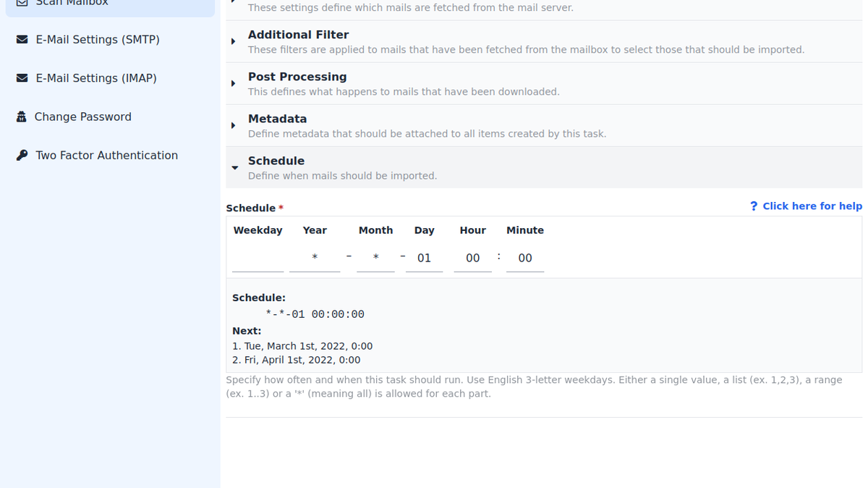Click the Month schedule input

coord(375,258)
